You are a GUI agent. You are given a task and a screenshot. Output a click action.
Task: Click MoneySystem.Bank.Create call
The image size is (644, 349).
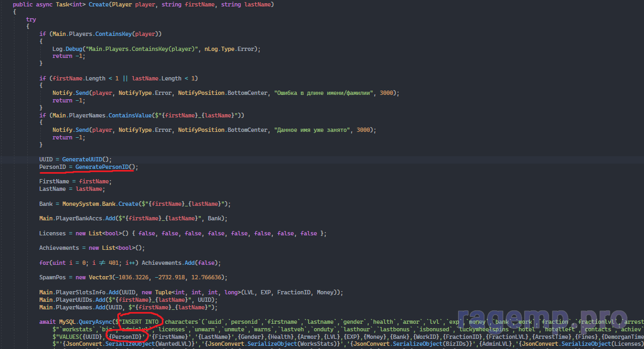point(96,204)
